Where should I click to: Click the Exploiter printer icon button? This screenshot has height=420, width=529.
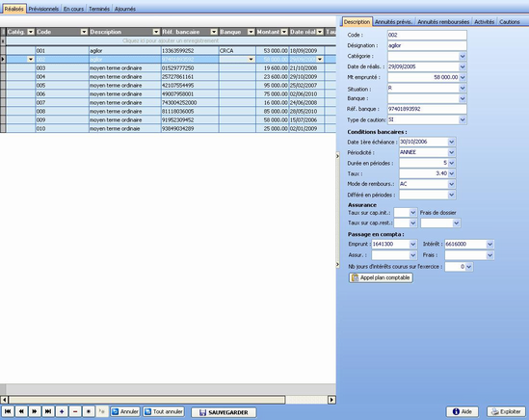click(x=506, y=411)
